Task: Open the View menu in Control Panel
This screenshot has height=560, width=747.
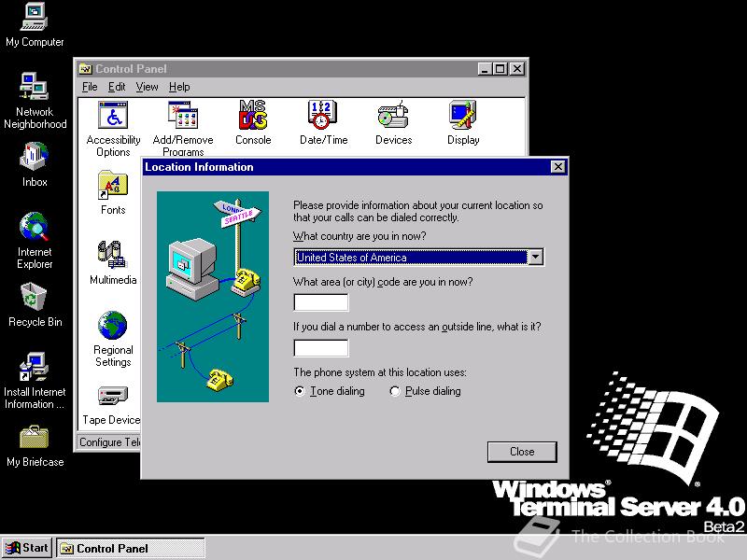Action: pos(147,87)
